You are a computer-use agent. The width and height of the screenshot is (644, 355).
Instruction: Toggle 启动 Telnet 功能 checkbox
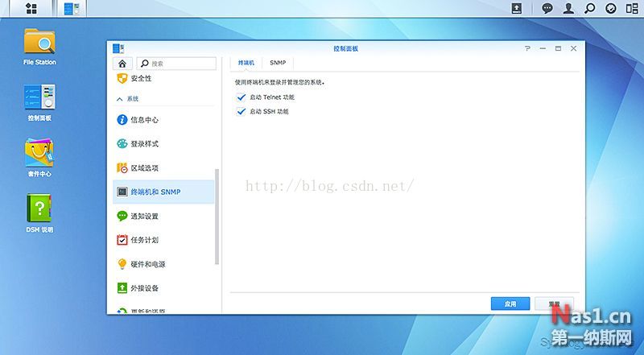pos(241,97)
